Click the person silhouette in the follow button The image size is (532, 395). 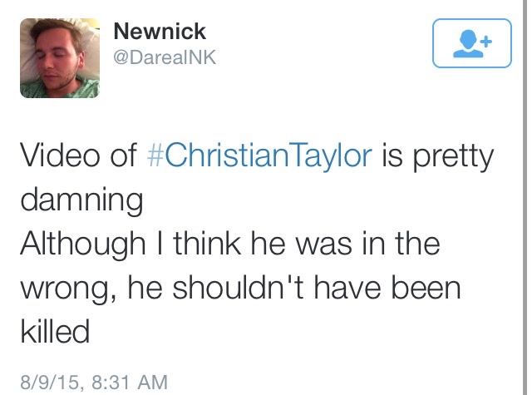(x=468, y=45)
